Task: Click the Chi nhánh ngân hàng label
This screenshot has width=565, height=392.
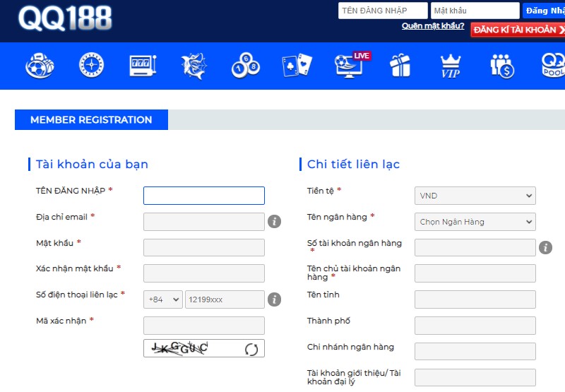Action: 350,347
